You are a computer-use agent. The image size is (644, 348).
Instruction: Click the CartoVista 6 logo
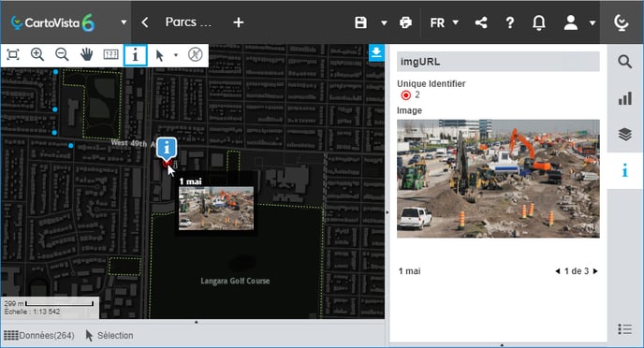pyautogui.click(x=52, y=22)
